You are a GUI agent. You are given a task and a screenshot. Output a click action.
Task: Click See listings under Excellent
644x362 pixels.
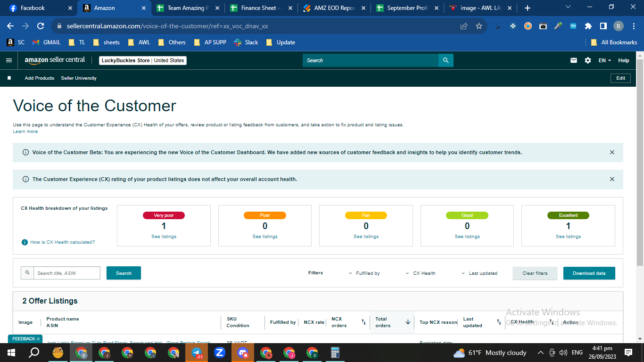pos(568,237)
